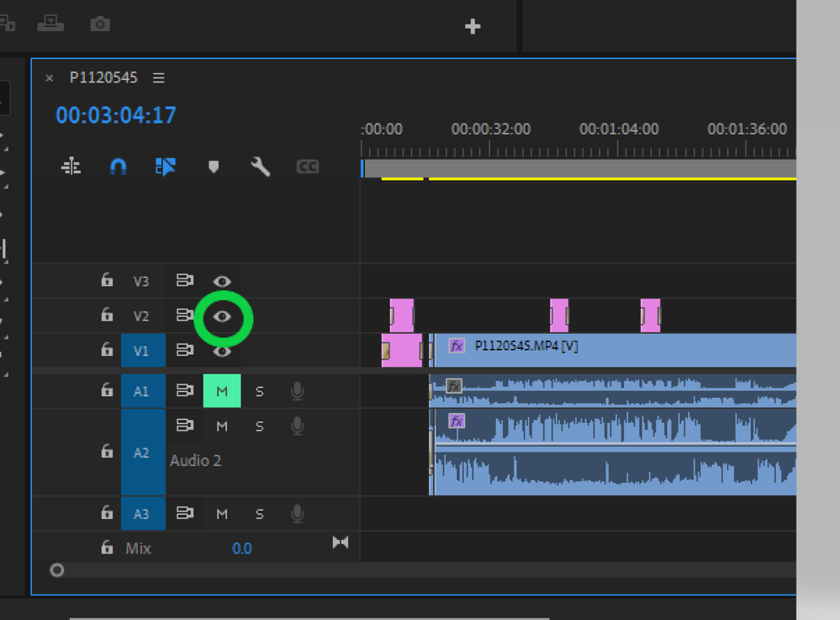Toggle insert sequences as nests icon
The height and width of the screenshot is (620, 840).
71,167
